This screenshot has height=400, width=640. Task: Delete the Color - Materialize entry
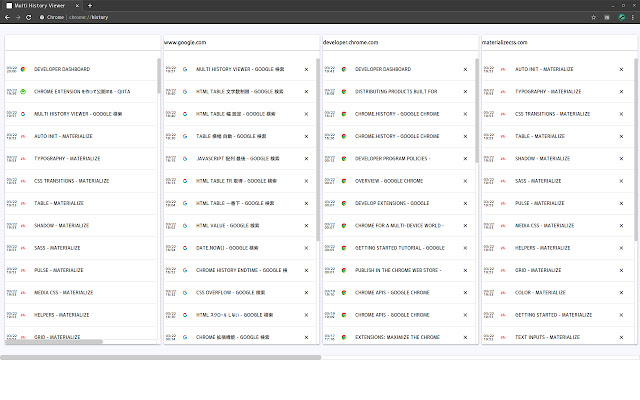pos(621,293)
